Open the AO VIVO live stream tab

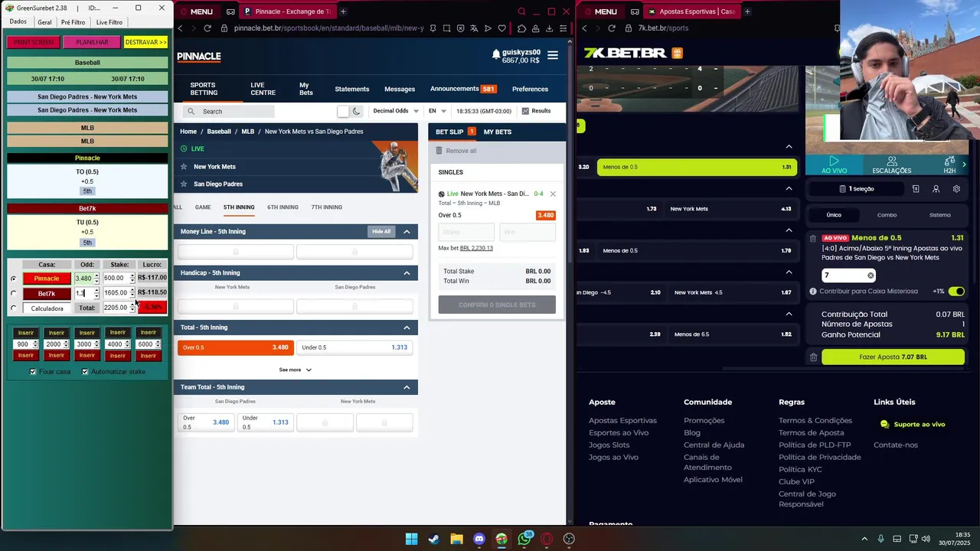[834, 165]
